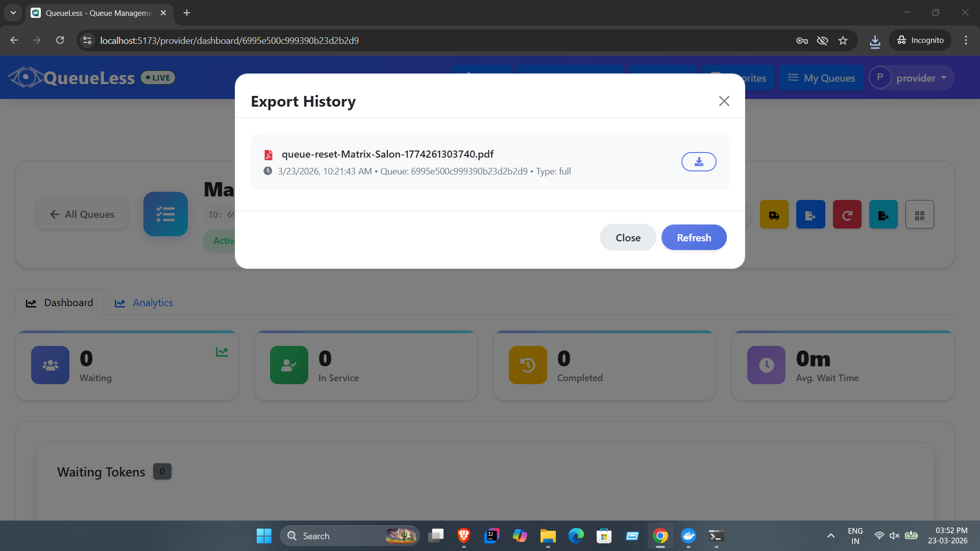
Task: Click the Waiting Tokens count badge
Action: pyautogui.click(x=162, y=471)
